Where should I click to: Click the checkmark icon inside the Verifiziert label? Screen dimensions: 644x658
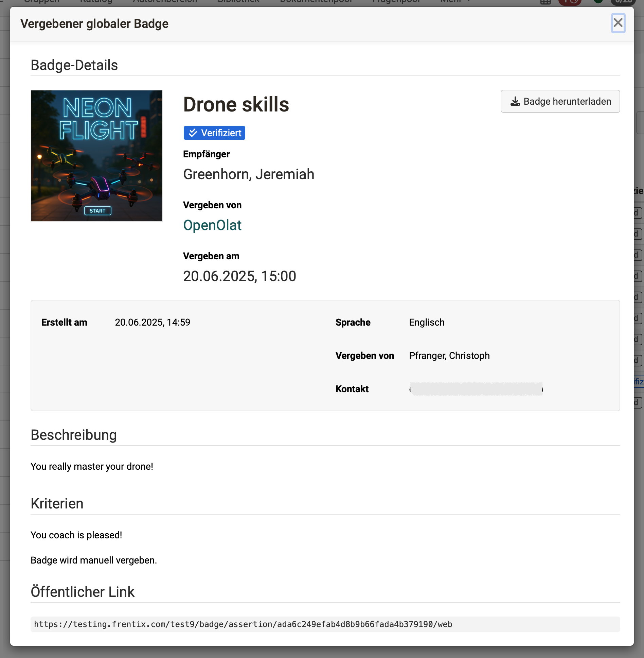click(x=193, y=133)
